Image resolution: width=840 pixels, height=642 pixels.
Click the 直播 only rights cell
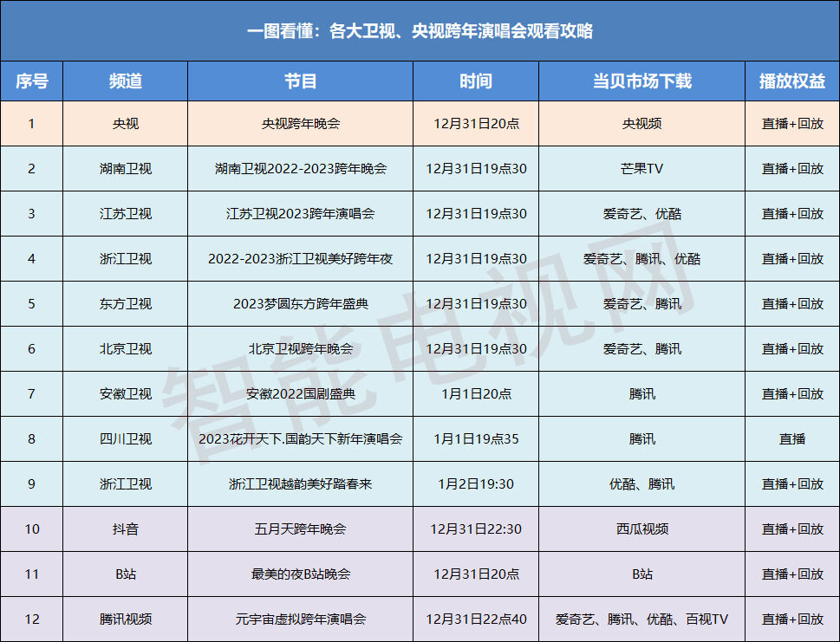click(x=792, y=438)
